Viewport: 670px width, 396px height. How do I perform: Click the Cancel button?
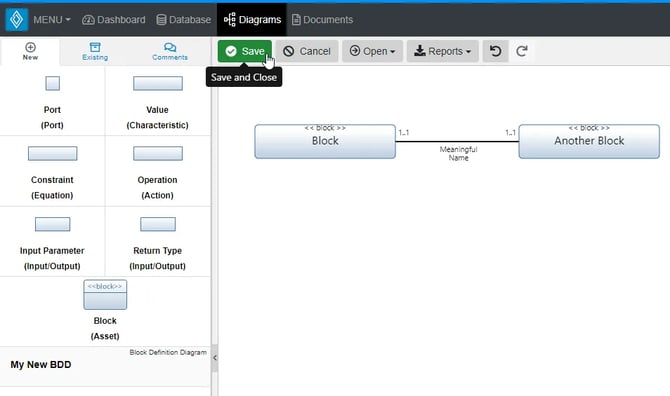coord(307,51)
